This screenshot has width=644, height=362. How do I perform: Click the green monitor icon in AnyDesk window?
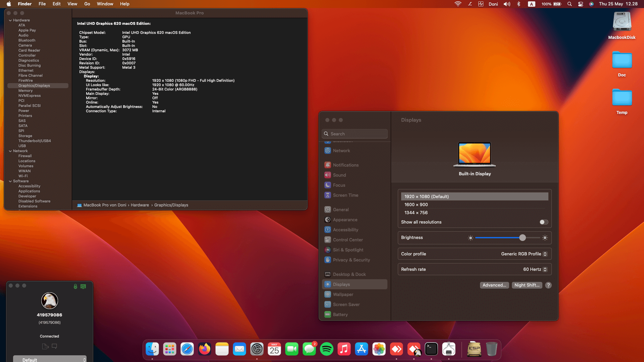coord(83,287)
